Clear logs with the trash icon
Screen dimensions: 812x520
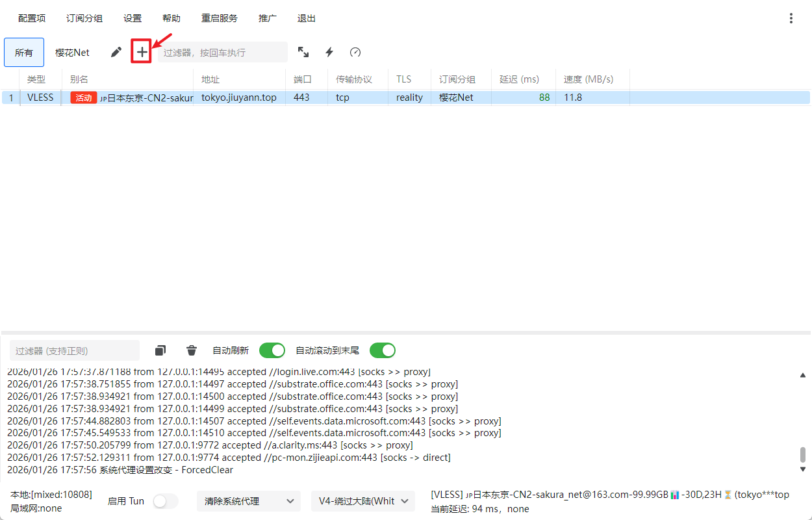[x=192, y=350]
